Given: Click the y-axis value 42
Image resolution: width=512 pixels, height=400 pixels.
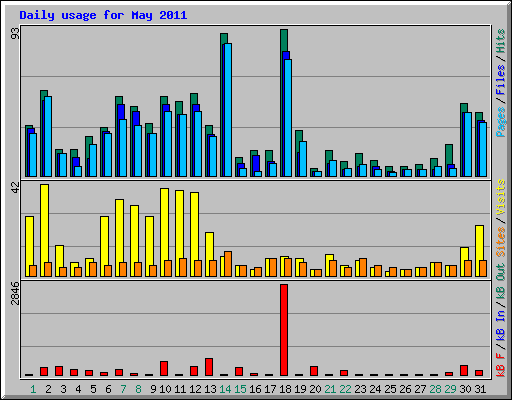Looking at the screenshot, I should [15, 187].
